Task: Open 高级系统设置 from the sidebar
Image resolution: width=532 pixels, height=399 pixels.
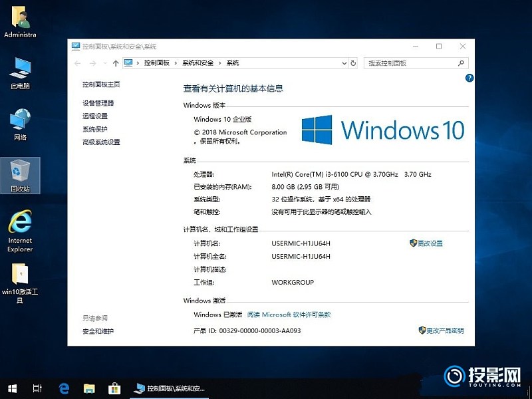Action: tap(101, 142)
